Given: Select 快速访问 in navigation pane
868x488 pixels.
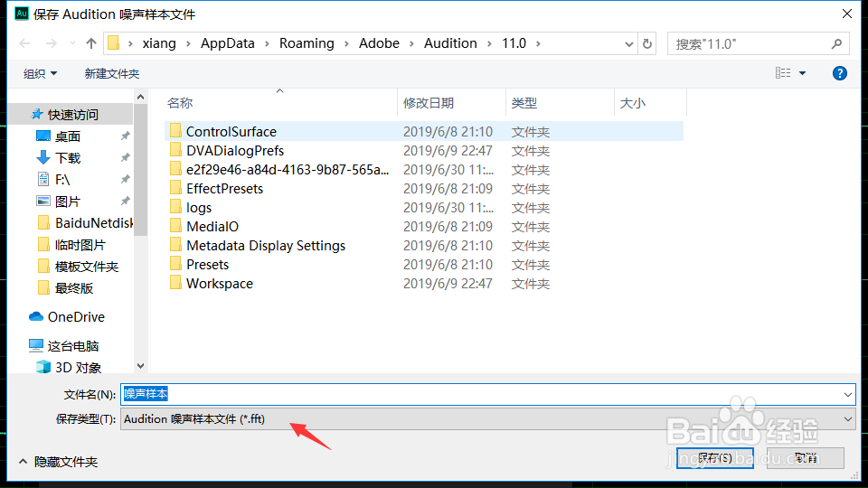Looking at the screenshot, I should tap(72, 115).
